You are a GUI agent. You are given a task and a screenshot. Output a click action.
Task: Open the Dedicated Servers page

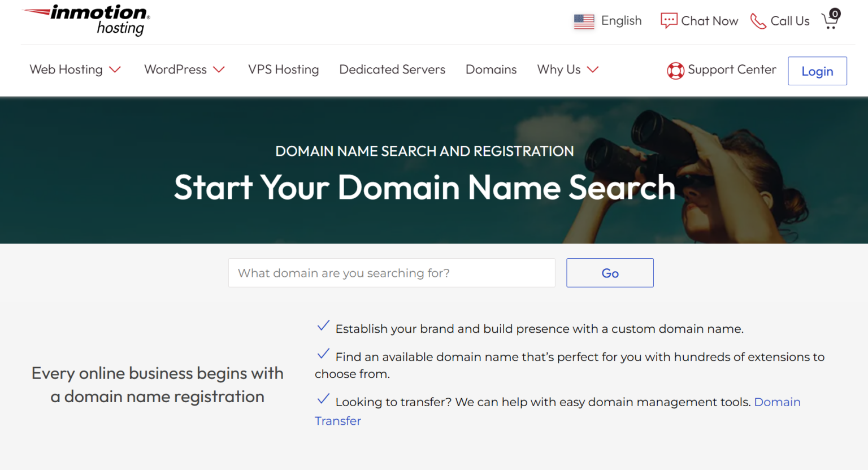point(392,69)
